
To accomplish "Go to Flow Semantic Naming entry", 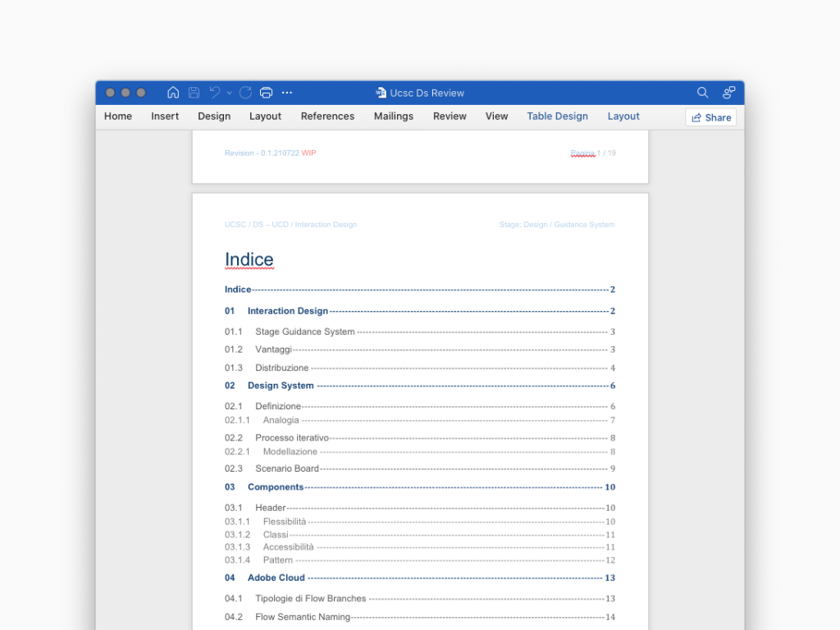I will pos(419,617).
